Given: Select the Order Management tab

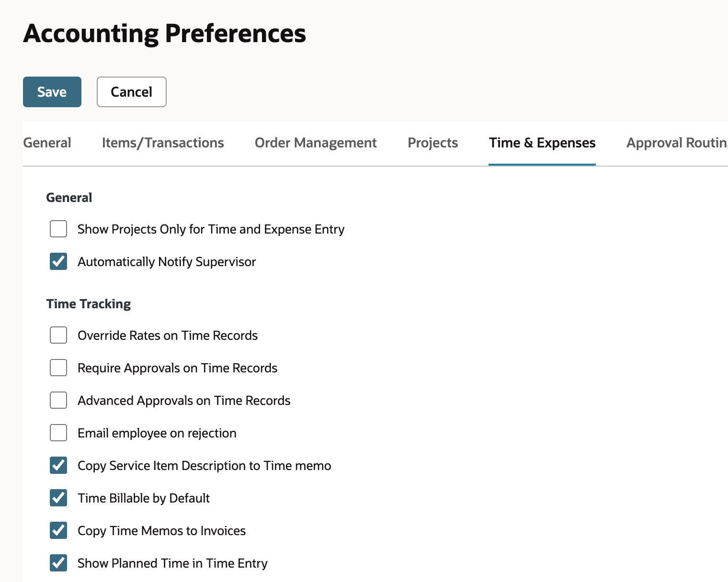Looking at the screenshot, I should tap(316, 143).
